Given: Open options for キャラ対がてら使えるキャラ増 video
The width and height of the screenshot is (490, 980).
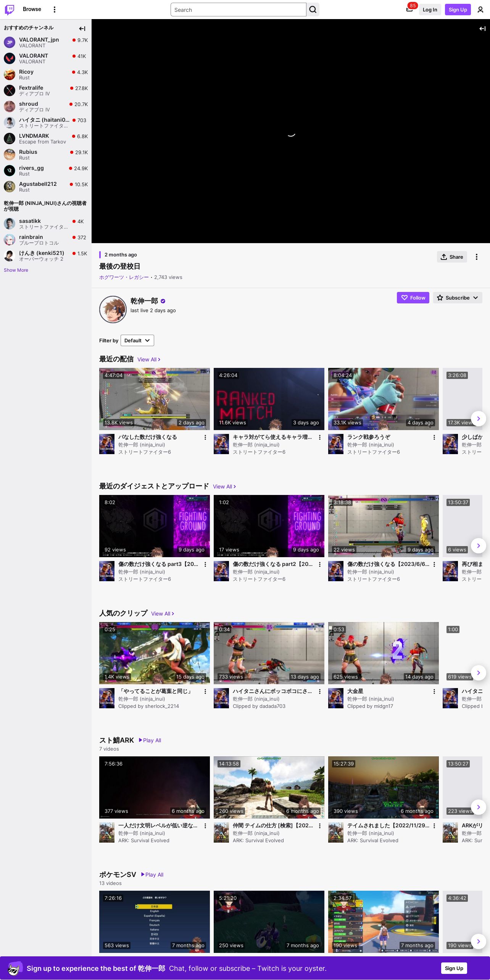Looking at the screenshot, I should pos(320,437).
